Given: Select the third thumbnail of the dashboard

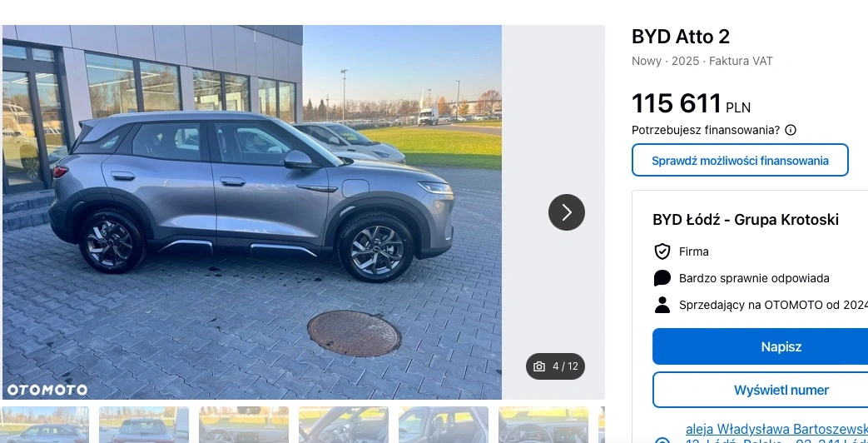Looking at the screenshot, I should [244, 425].
